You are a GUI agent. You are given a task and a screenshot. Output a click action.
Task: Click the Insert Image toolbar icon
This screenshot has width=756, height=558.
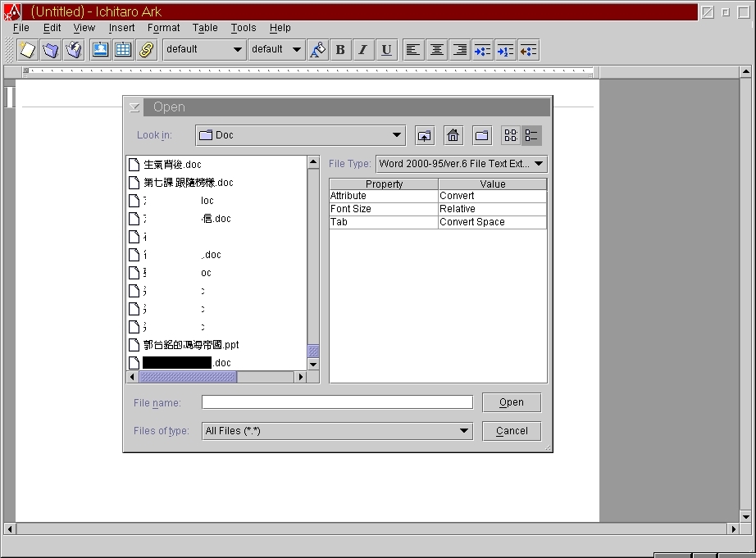100,50
